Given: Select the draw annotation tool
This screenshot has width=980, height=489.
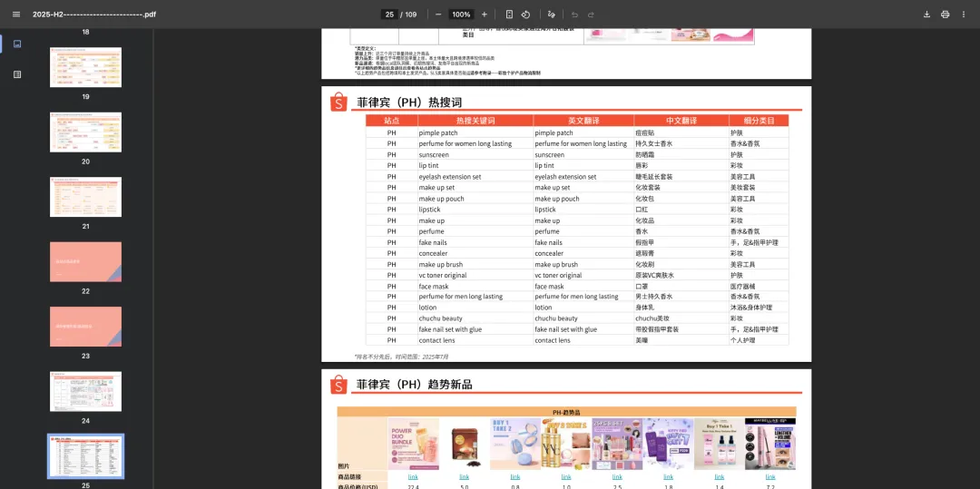Looking at the screenshot, I should 551,15.
